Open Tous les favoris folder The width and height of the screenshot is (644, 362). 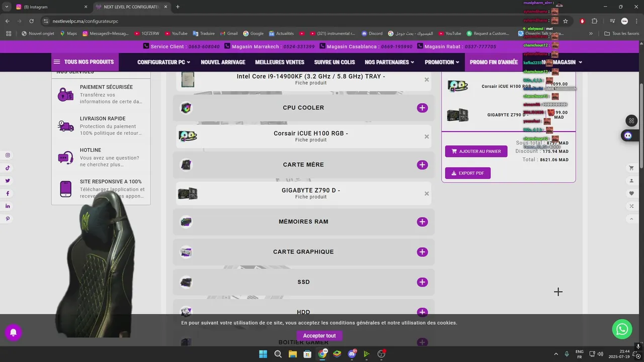coord(621,34)
